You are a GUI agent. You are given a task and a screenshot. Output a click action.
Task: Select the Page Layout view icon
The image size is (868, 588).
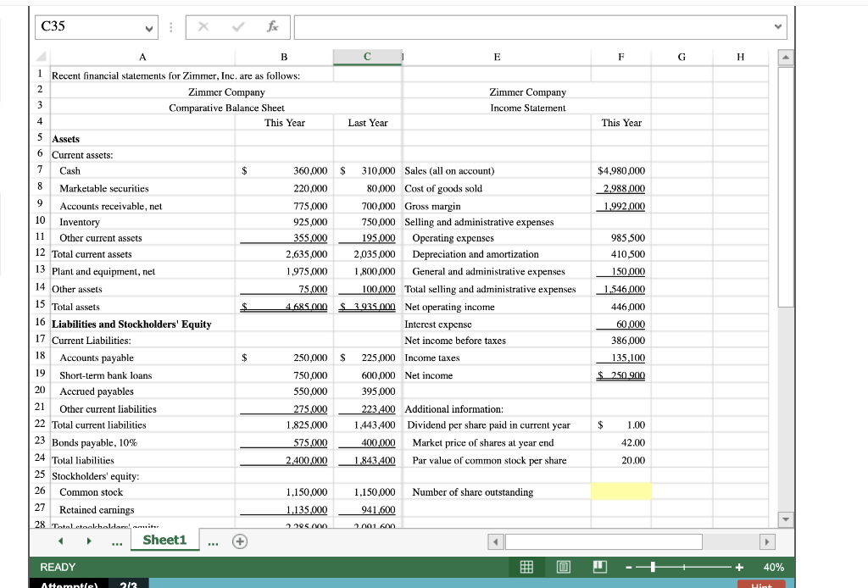[x=563, y=568]
